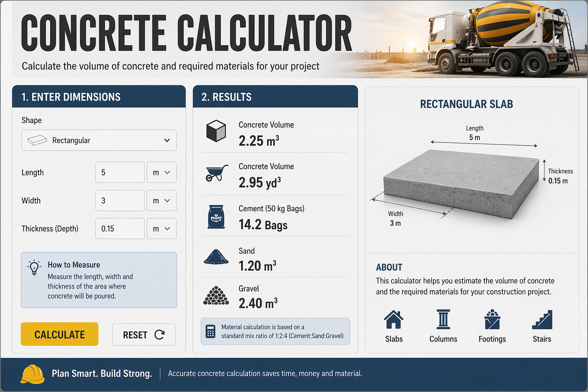The image size is (588, 392).
Task: Click the Slabs house icon
Action: pyautogui.click(x=394, y=320)
